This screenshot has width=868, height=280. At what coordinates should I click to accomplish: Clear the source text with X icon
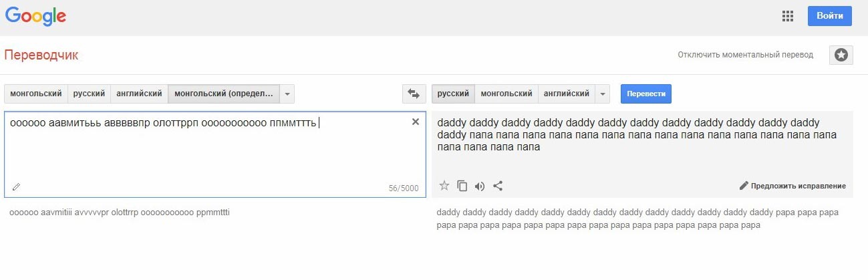(x=416, y=122)
